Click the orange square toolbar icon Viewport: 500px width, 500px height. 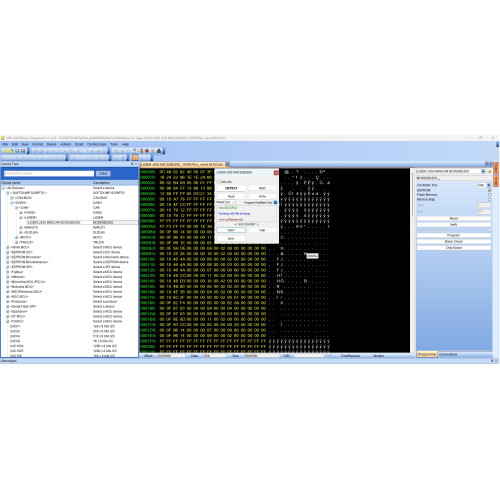point(135,157)
